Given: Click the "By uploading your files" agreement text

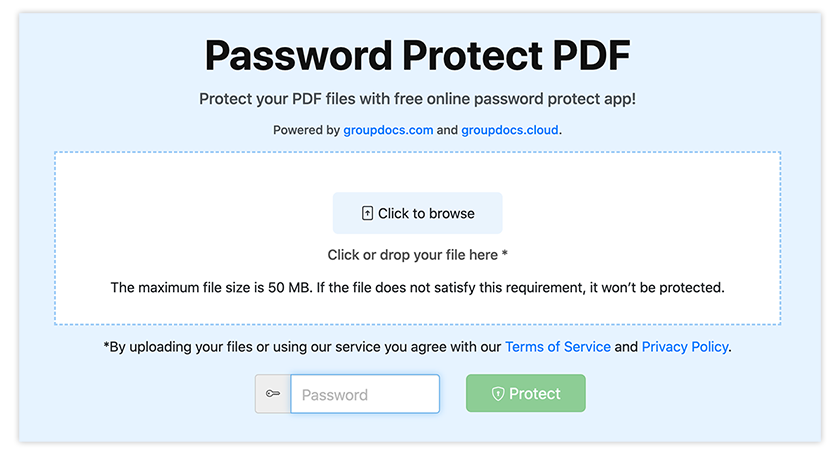Looking at the screenshot, I should [300, 347].
